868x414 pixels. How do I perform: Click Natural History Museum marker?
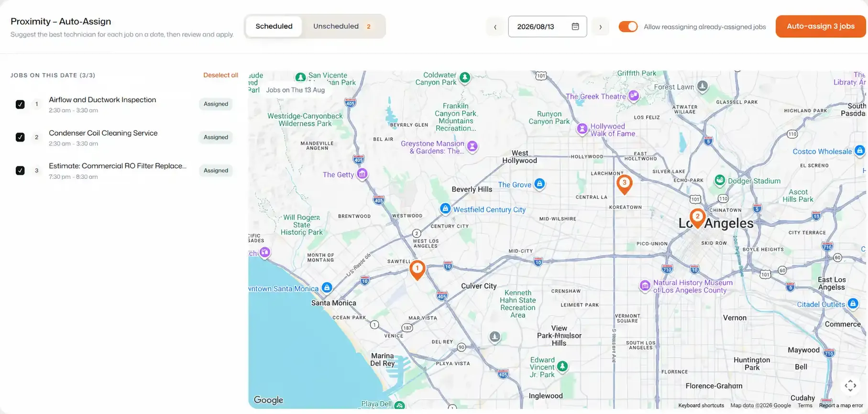(x=645, y=286)
